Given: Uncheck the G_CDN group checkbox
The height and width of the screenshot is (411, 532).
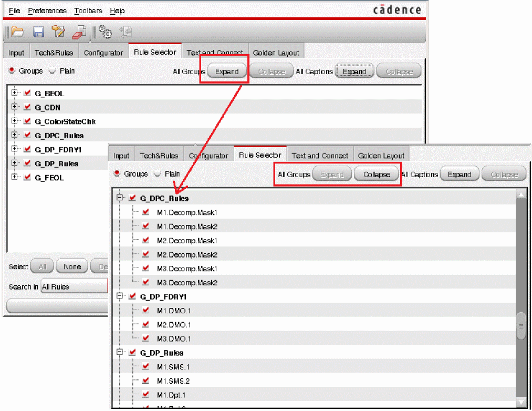Looking at the screenshot, I should [x=27, y=107].
